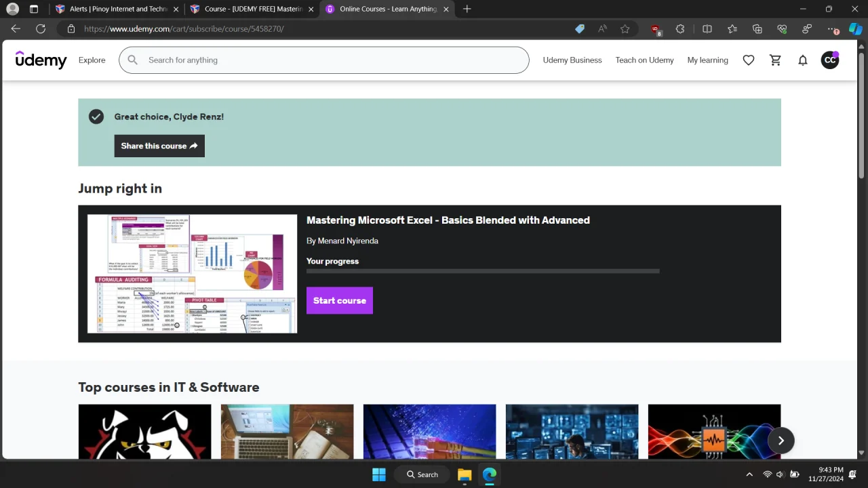The image size is (868, 488).
Task: Open the Favorites list icon
Action: [x=732, y=29]
